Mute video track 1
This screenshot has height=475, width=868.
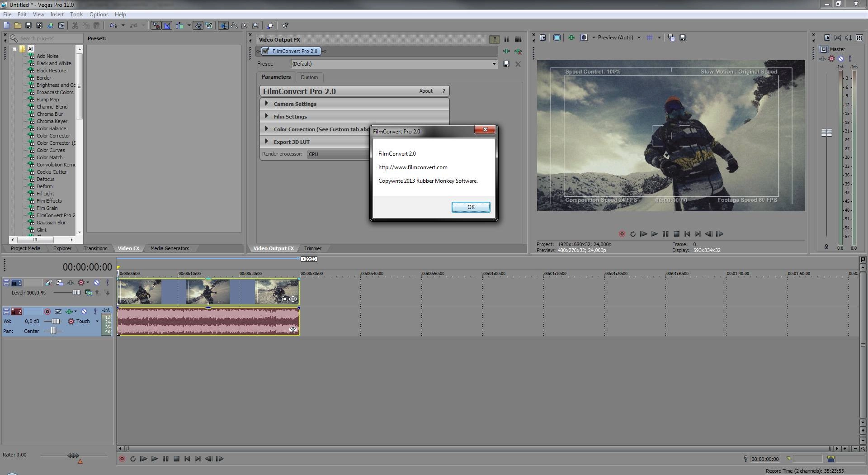[x=96, y=282]
